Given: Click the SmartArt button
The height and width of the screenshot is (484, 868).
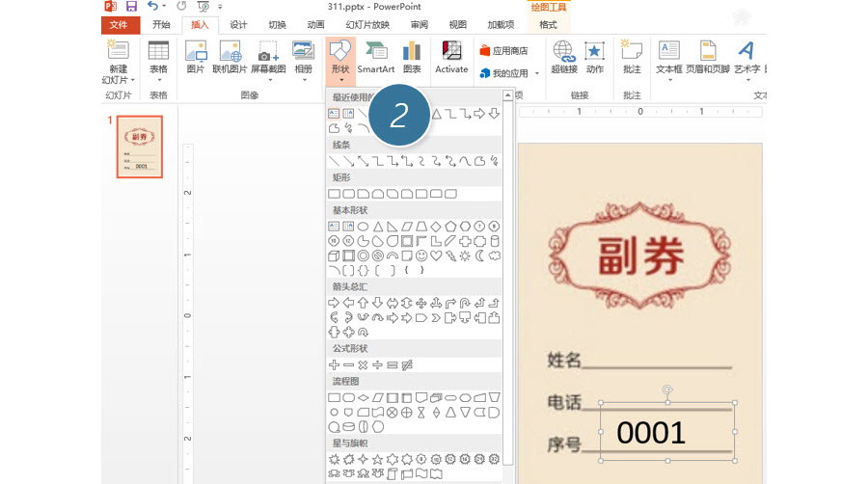Looking at the screenshot, I should click(376, 58).
